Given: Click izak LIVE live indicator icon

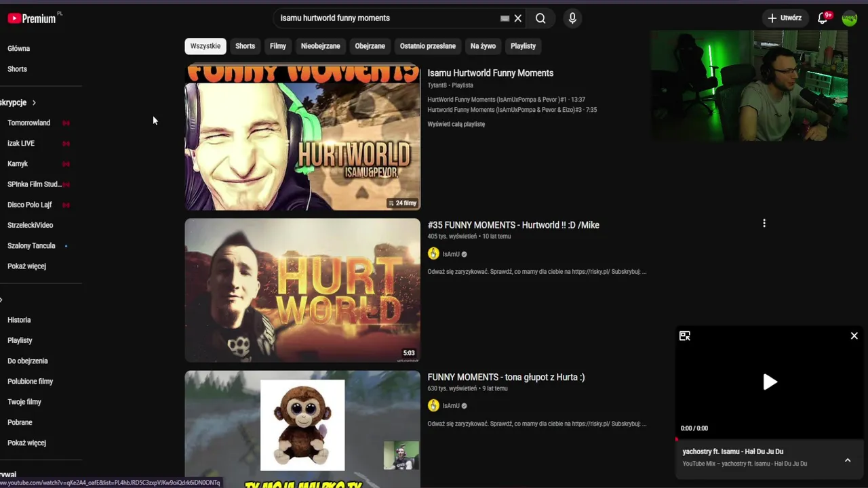Looking at the screenshot, I should click(66, 143).
